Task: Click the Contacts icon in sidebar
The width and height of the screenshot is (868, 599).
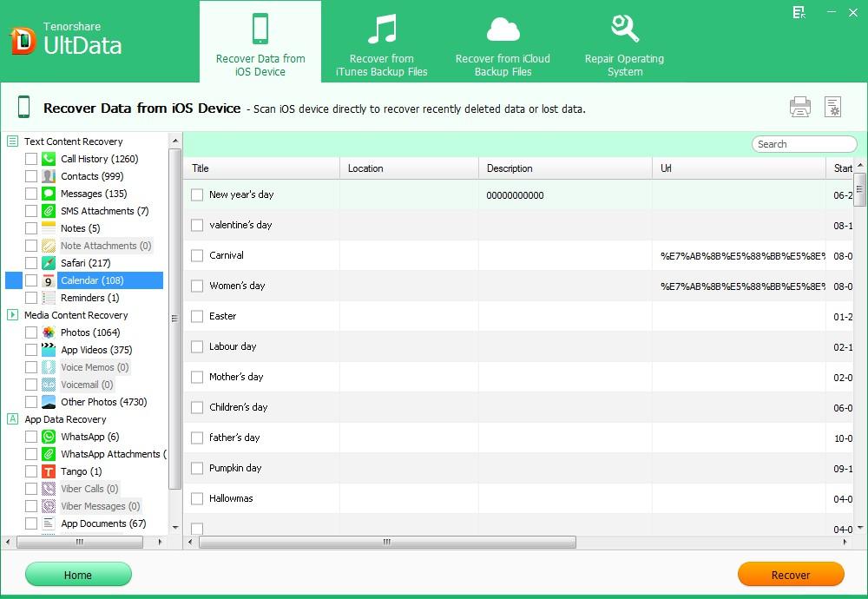Action: click(49, 176)
